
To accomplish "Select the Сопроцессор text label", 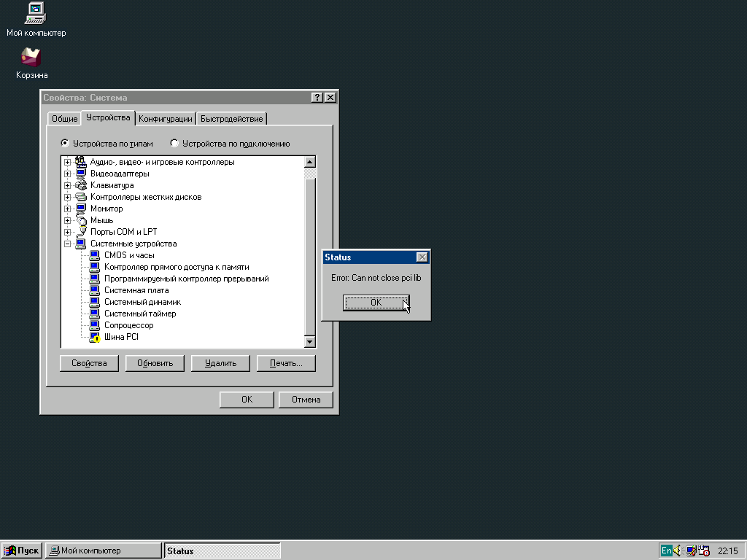I will click(128, 325).
